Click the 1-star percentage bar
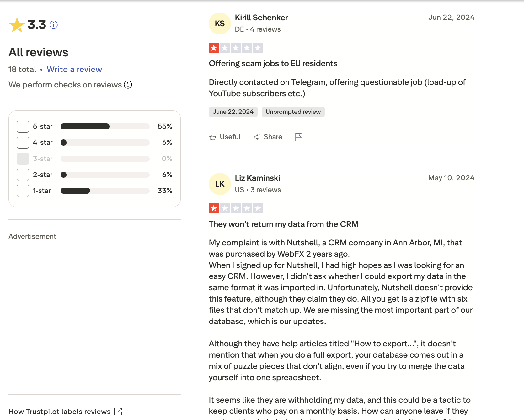The width and height of the screenshot is (524, 420). pos(105,191)
